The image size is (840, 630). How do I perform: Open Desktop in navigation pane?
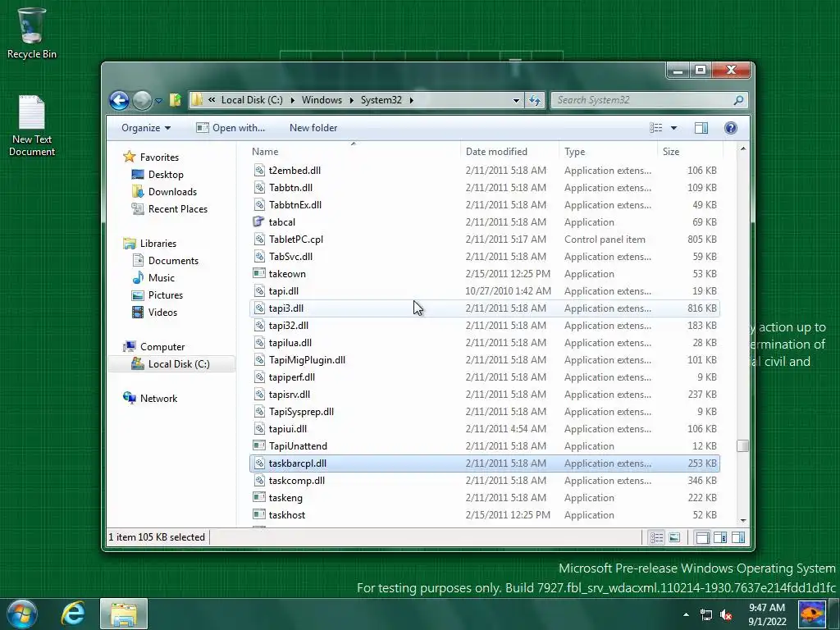pyautogui.click(x=166, y=175)
